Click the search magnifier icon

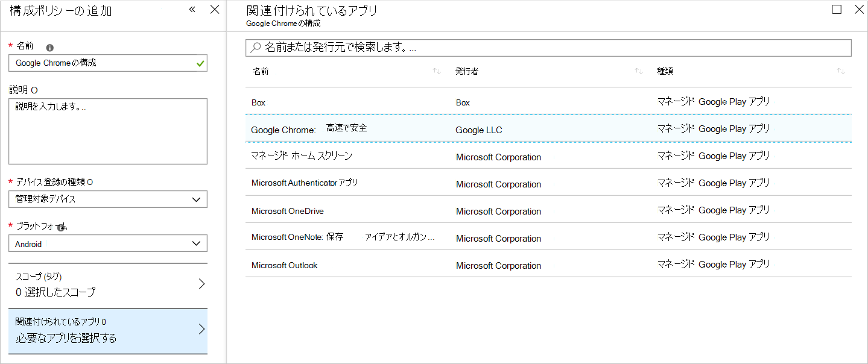256,48
